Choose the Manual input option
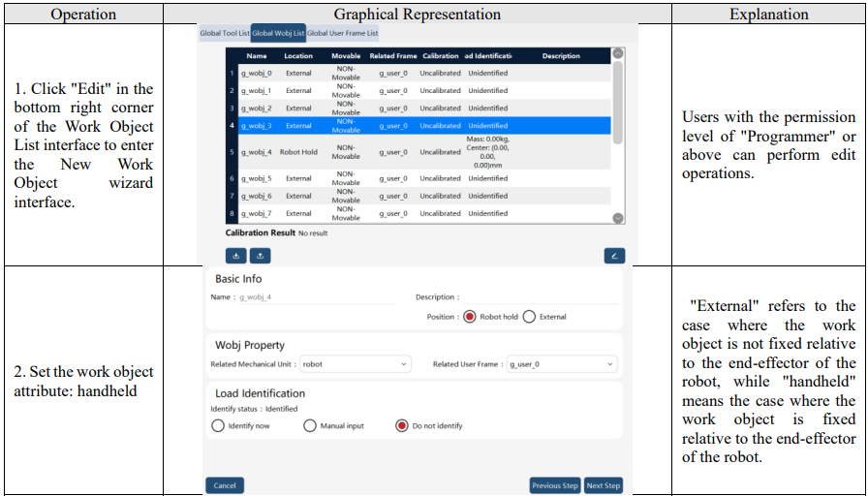 click(311, 425)
